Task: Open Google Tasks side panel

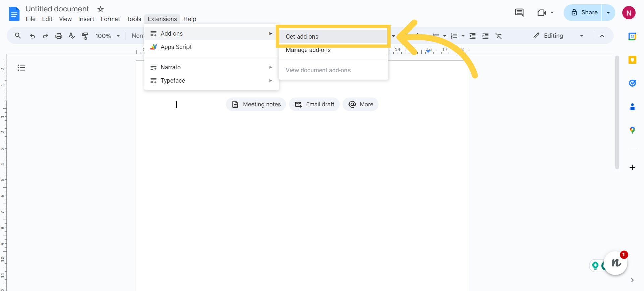Action: [x=632, y=83]
